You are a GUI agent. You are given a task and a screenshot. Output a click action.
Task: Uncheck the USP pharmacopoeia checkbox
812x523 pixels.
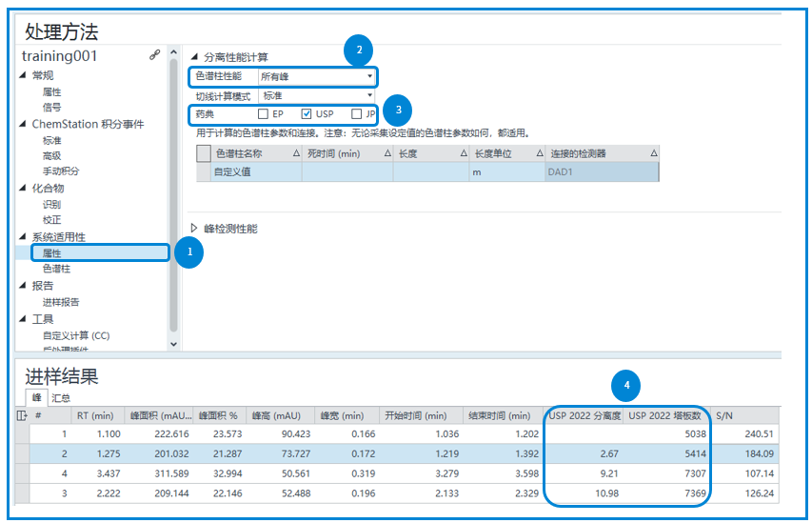coord(307,113)
